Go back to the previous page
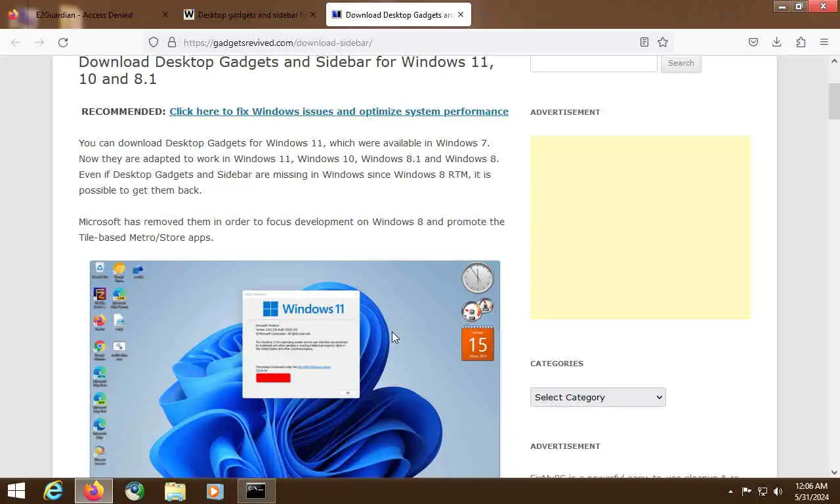Screen dimensions: 840x504 pos(16,43)
